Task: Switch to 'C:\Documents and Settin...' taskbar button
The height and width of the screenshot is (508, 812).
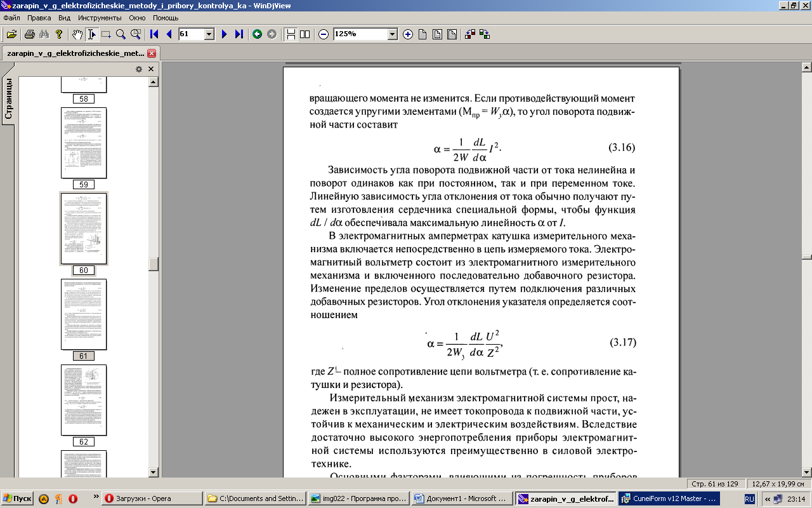Action: (x=256, y=498)
